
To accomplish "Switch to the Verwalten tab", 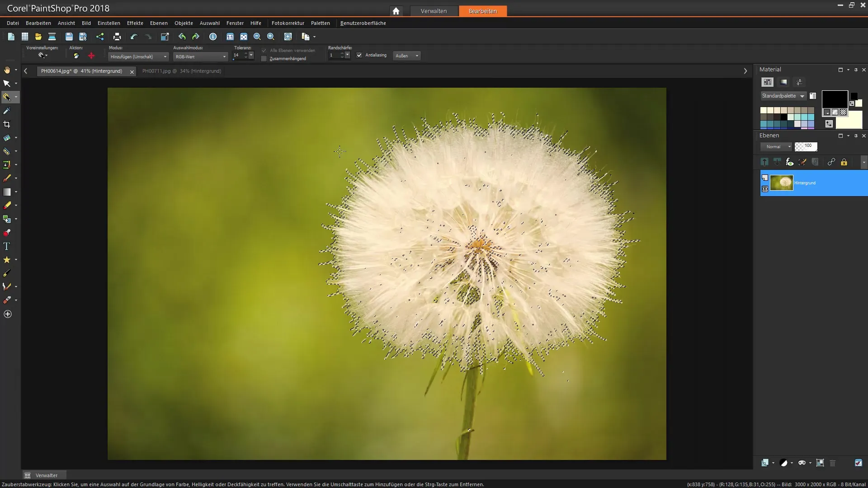I will pos(434,11).
